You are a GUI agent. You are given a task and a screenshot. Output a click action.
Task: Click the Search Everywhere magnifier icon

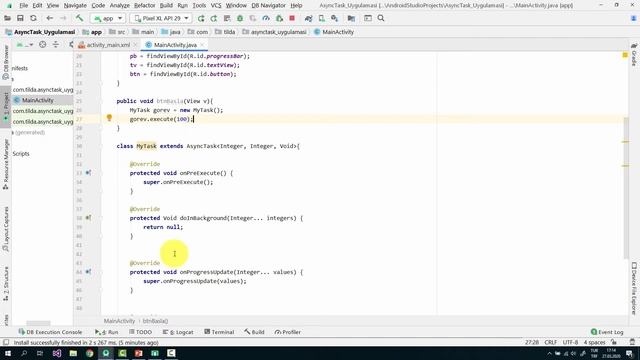tap(381, 18)
